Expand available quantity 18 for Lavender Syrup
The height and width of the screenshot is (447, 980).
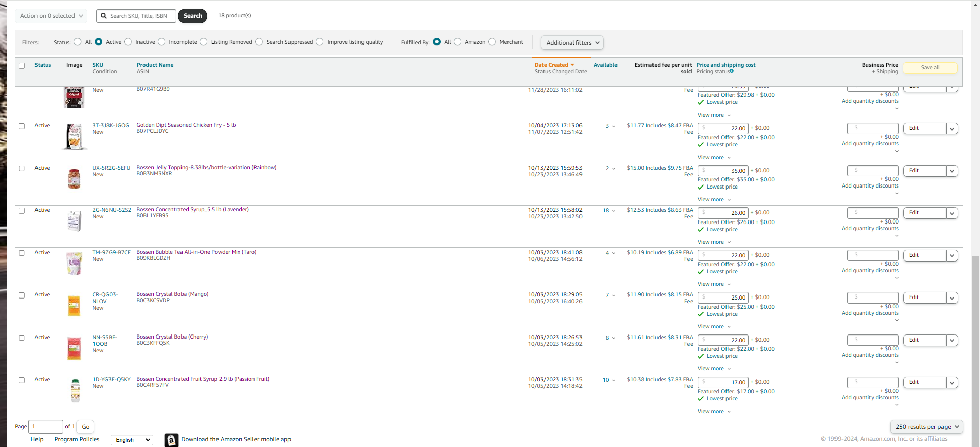click(609, 211)
